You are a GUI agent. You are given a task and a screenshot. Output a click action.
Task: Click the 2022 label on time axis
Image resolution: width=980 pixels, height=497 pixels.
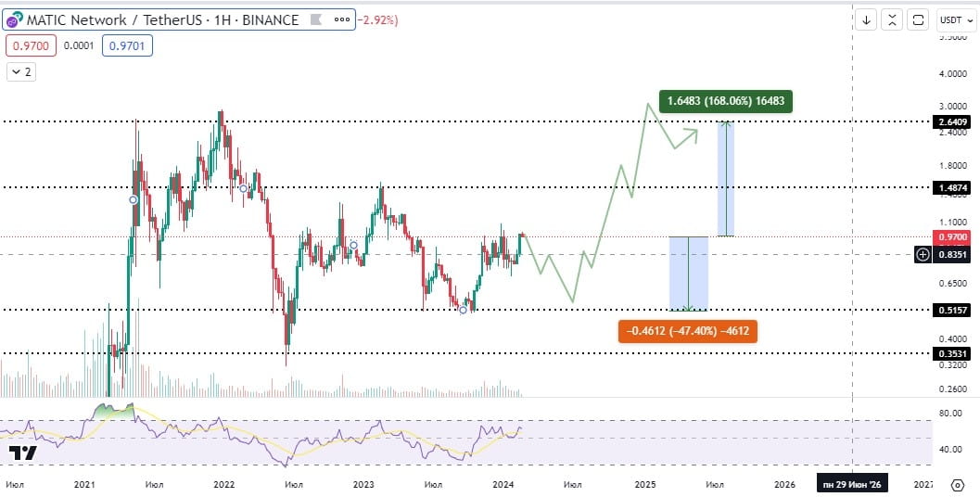click(x=223, y=485)
